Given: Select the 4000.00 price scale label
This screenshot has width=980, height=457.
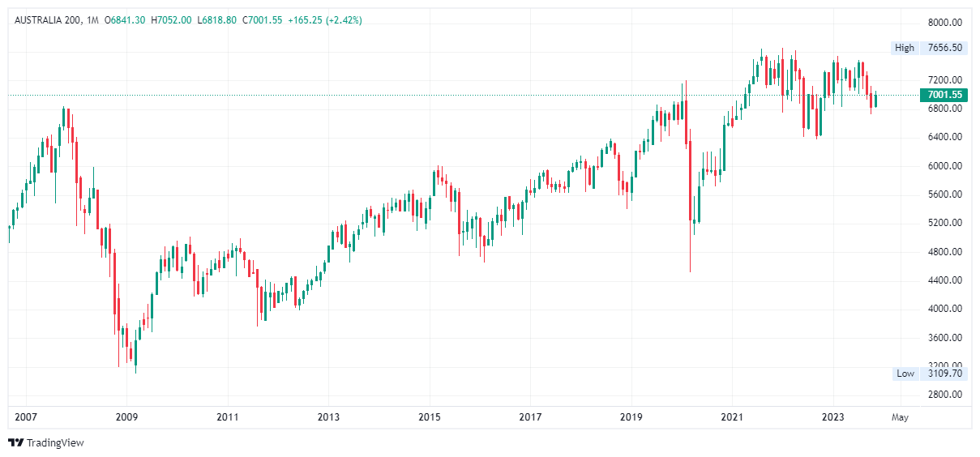Looking at the screenshot, I should point(945,309).
